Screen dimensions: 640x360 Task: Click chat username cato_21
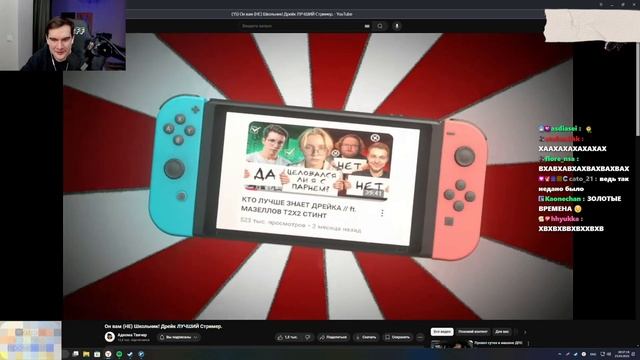(581, 179)
